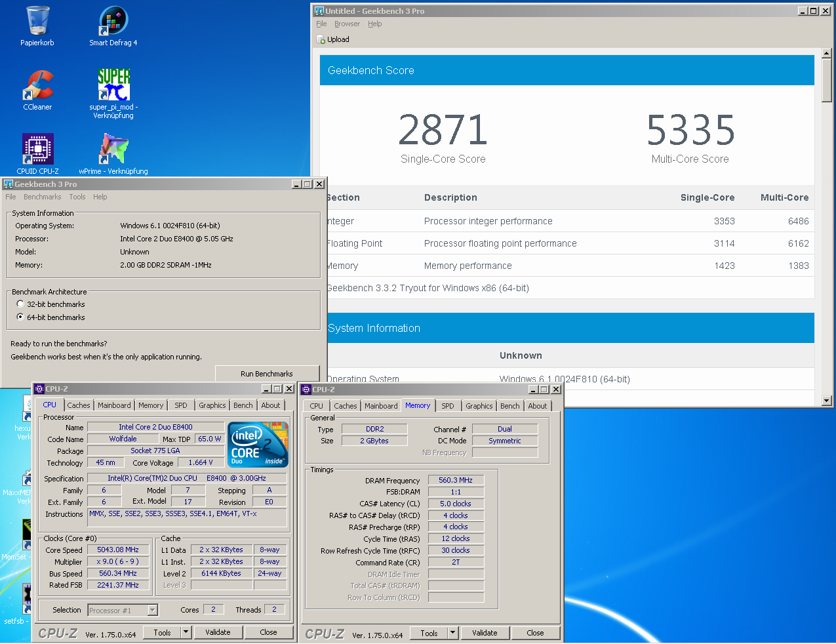
Task: Click Close button in left CPU-Z
Action: tap(268, 632)
